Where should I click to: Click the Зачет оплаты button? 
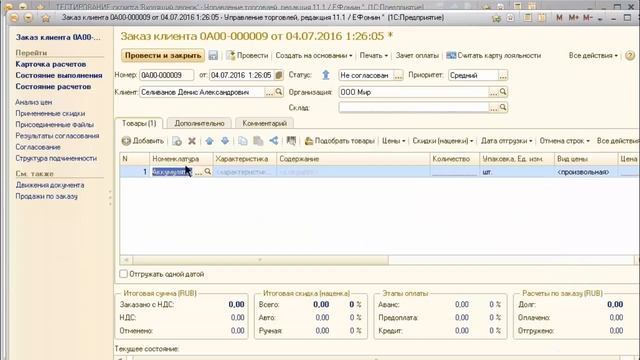[417, 56]
